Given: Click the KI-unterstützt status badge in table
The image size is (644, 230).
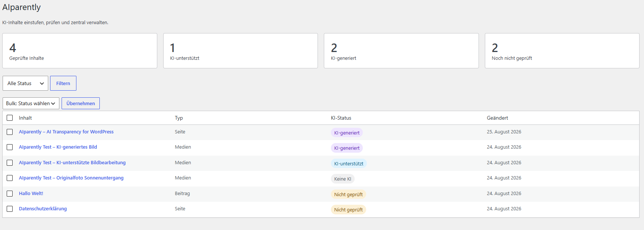Looking at the screenshot, I should [x=349, y=163].
